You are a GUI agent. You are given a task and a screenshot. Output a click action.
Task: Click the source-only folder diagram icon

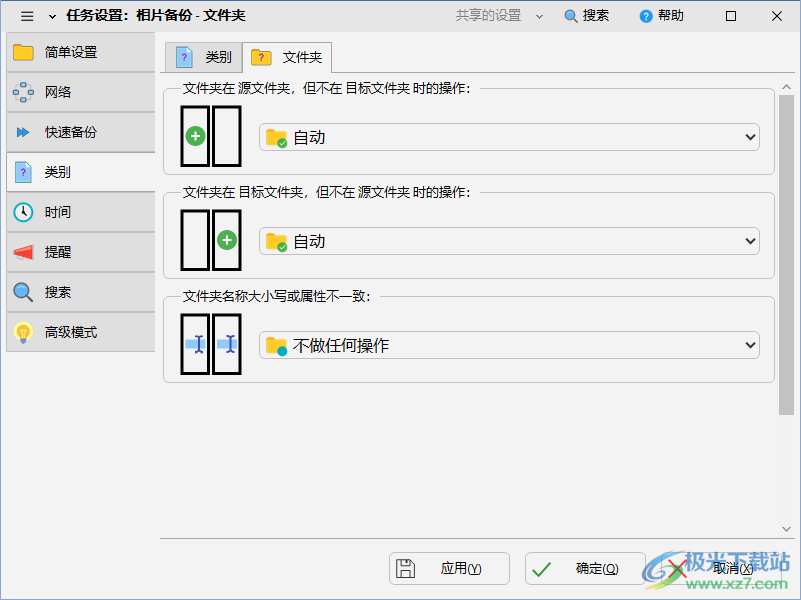211,136
